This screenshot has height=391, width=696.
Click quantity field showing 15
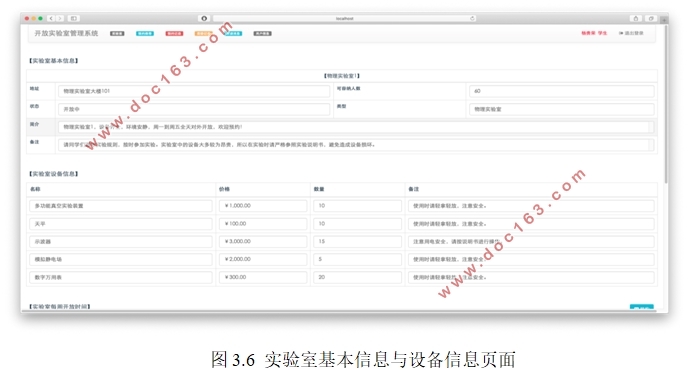tap(357, 241)
